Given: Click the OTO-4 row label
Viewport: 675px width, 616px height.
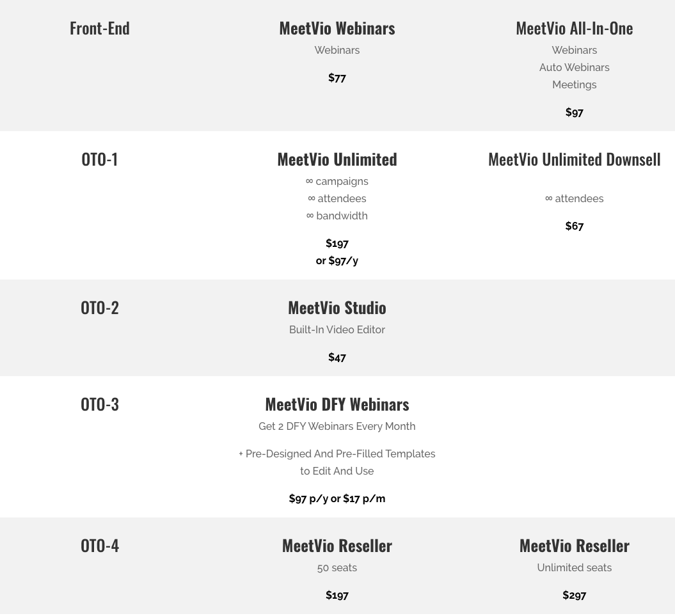Looking at the screenshot, I should [99, 546].
